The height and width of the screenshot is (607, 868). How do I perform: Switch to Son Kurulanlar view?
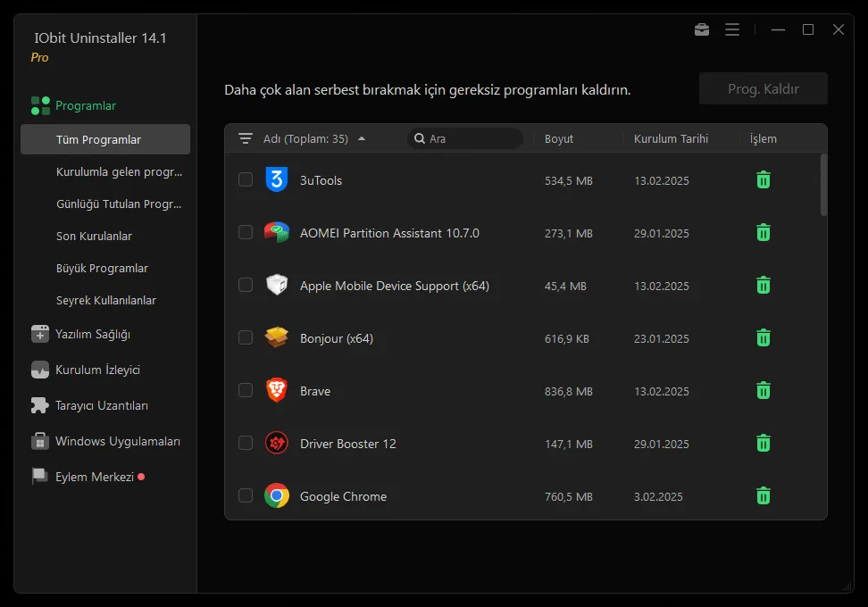coord(94,236)
